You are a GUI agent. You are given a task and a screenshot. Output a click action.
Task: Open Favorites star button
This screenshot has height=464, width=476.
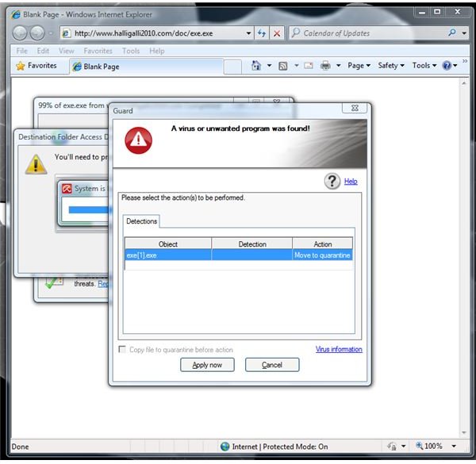36,66
